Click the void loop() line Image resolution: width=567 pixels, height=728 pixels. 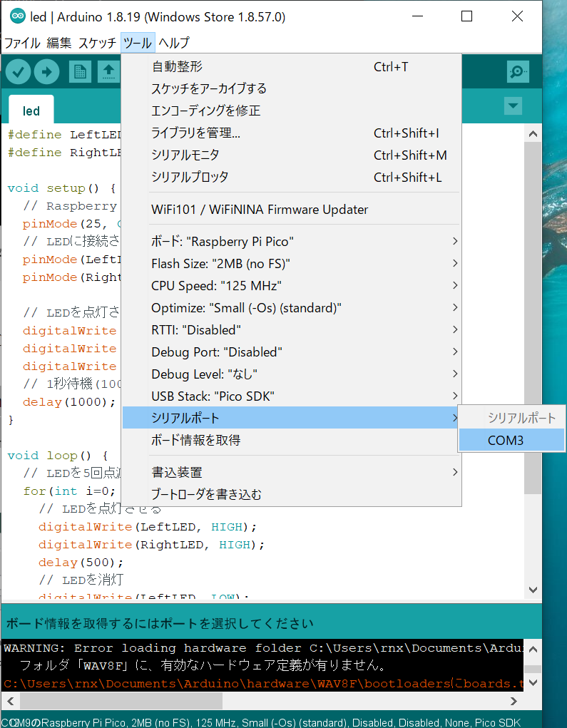click(58, 456)
